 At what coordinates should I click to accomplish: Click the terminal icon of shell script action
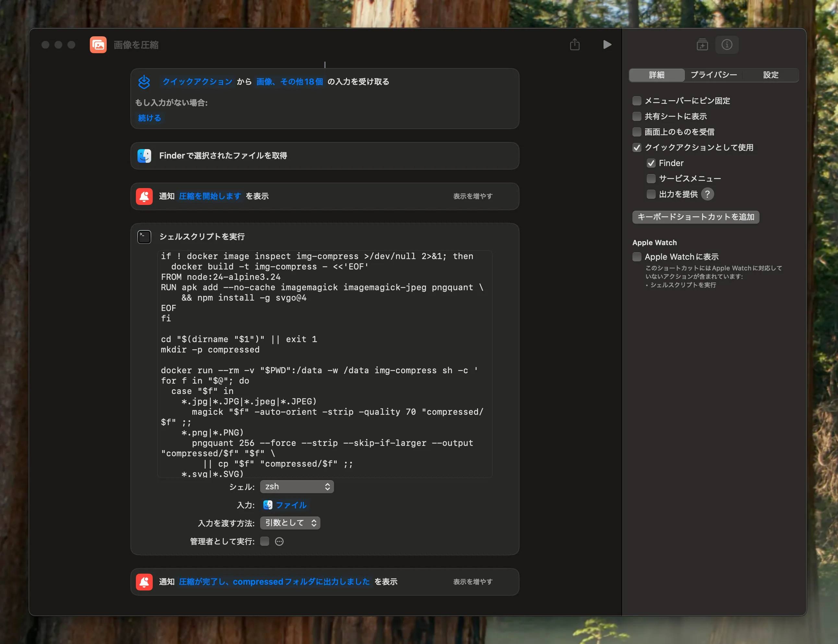[144, 237]
